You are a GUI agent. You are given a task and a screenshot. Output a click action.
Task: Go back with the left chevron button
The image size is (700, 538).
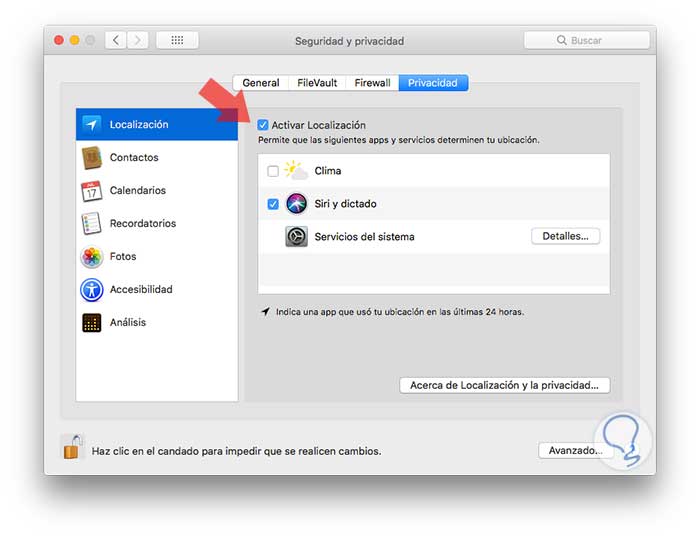(x=116, y=40)
